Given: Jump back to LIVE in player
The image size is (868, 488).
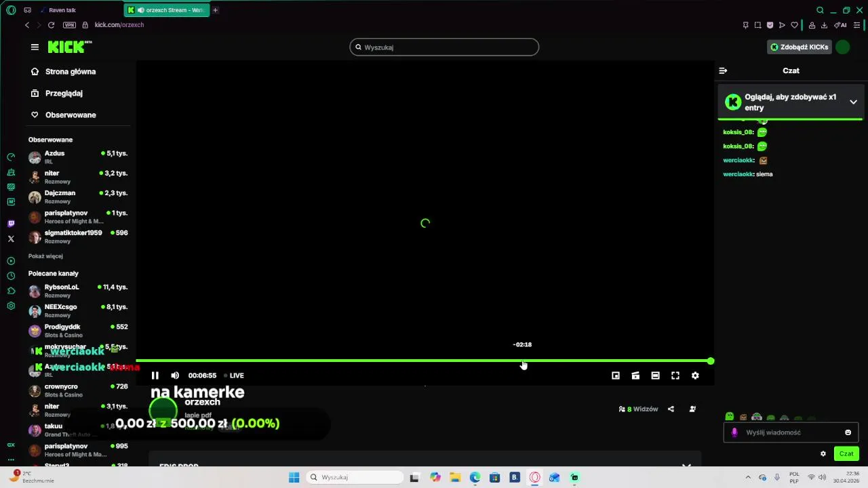Looking at the screenshot, I should click(x=234, y=375).
